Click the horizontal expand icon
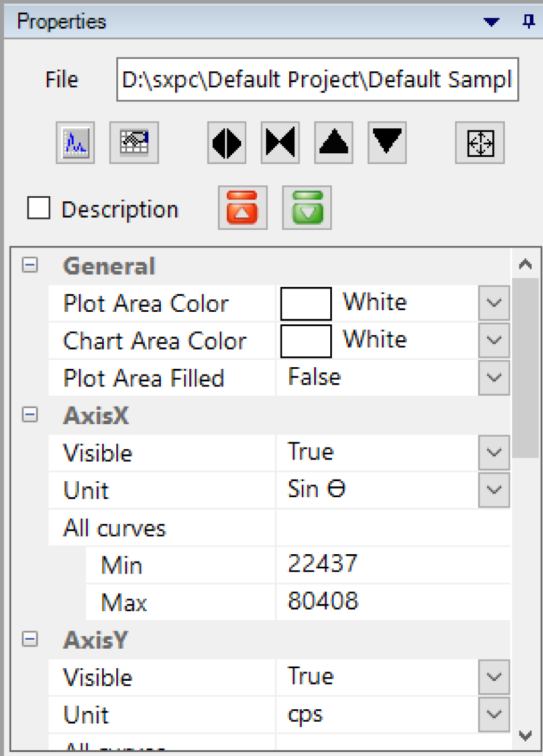This screenshot has height=756, width=543. (x=226, y=143)
